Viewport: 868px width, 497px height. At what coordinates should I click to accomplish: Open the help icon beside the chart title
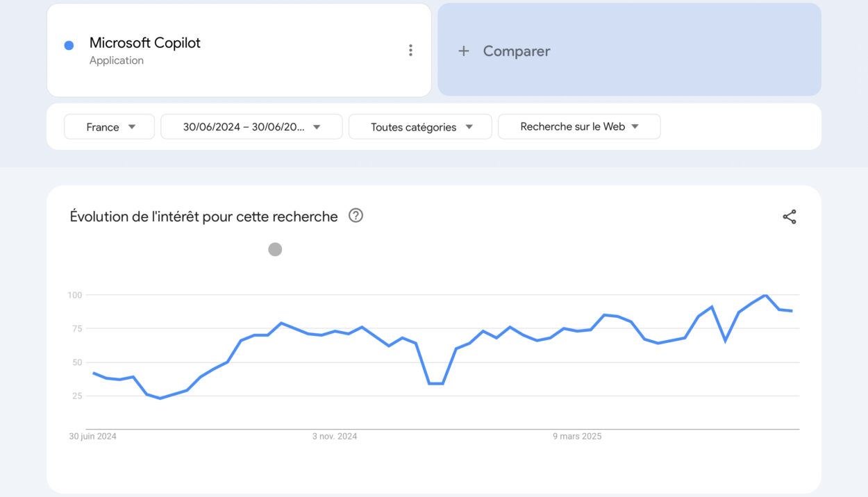tap(356, 215)
